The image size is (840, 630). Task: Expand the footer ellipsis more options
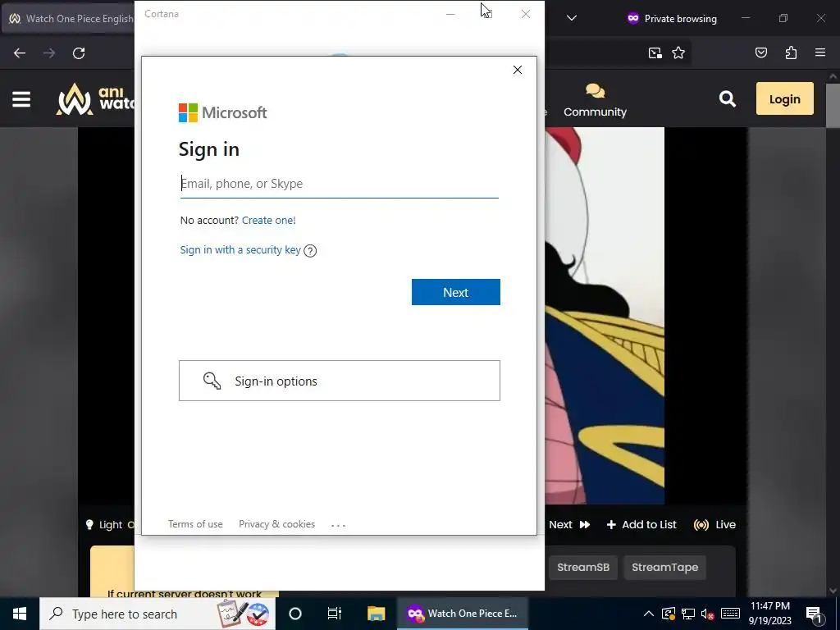(x=338, y=525)
